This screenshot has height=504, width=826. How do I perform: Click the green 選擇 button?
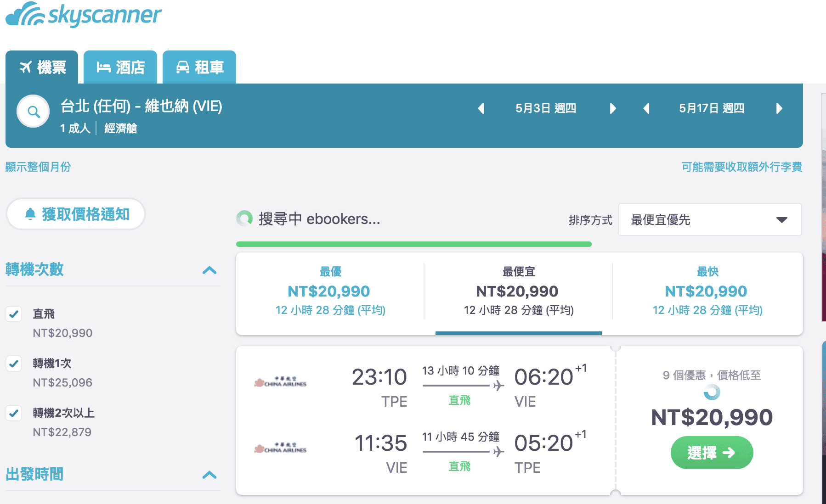click(712, 453)
